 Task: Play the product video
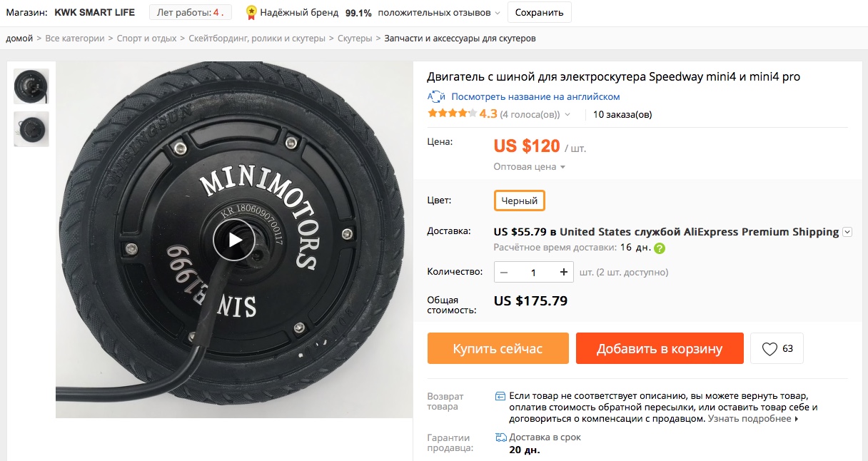234,240
